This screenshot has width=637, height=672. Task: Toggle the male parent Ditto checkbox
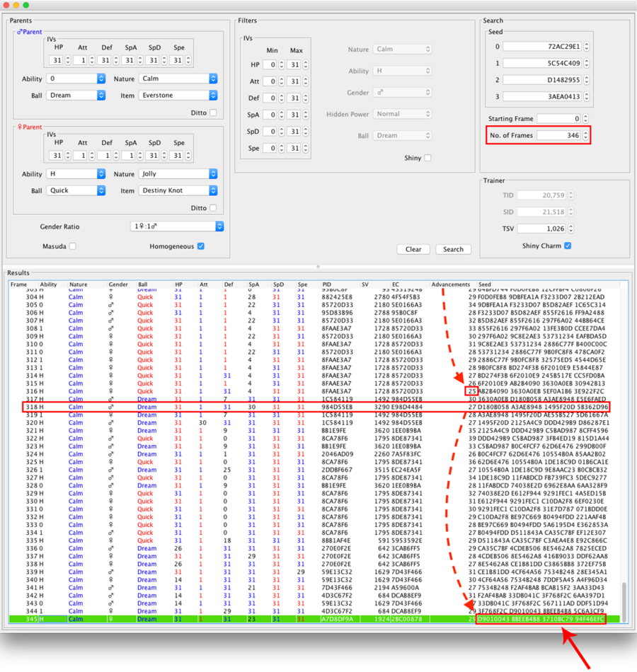point(213,112)
